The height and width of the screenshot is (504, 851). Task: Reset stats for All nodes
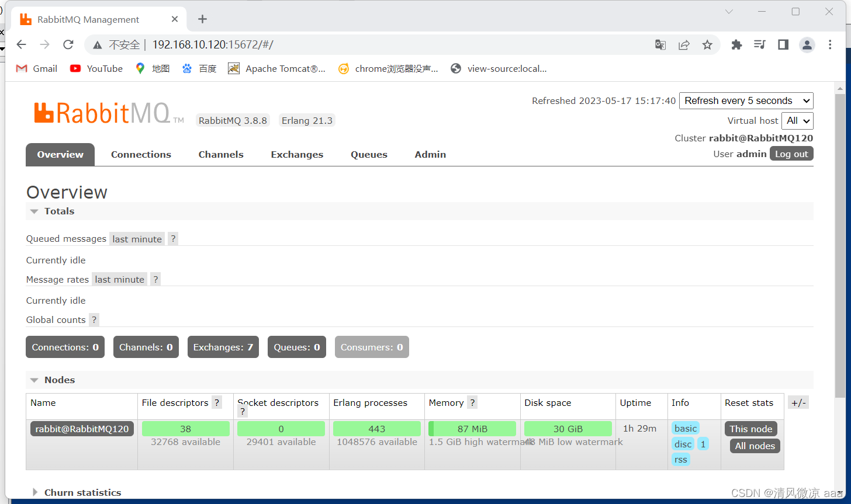pyautogui.click(x=755, y=446)
